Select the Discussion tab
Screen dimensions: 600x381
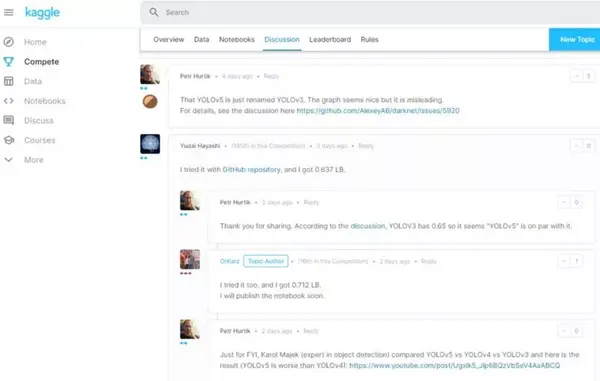pos(282,39)
